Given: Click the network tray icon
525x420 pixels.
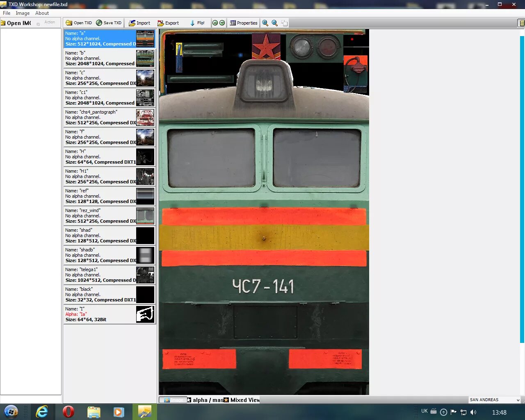Looking at the screenshot, I should (463, 412).
